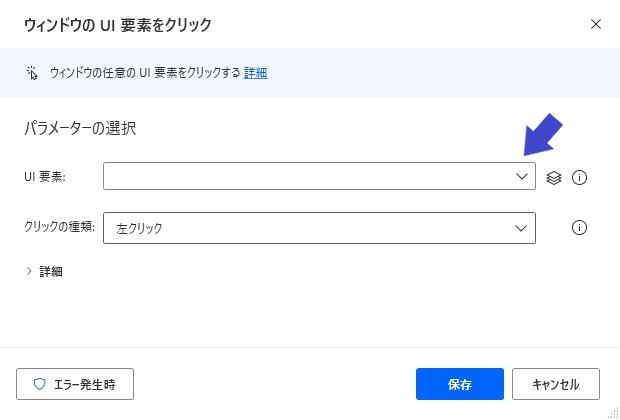Click inside the empty UI 要素 field
620x420 pixels.
(308, 176)
